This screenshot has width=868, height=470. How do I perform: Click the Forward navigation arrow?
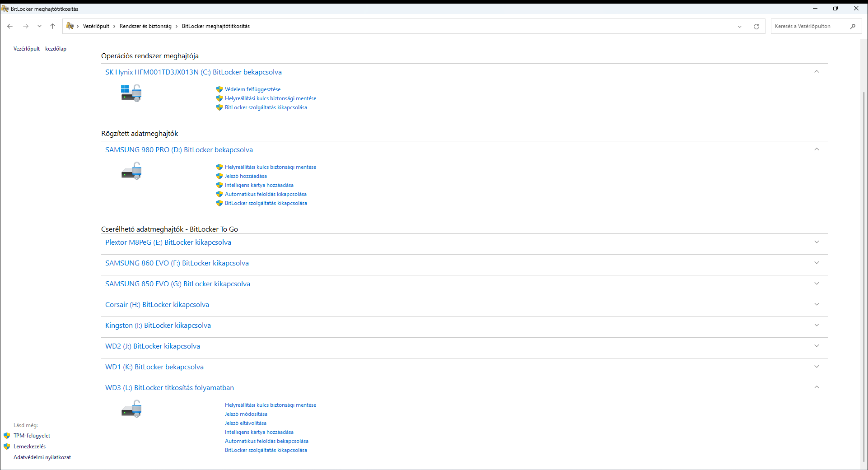click(26, 26)
